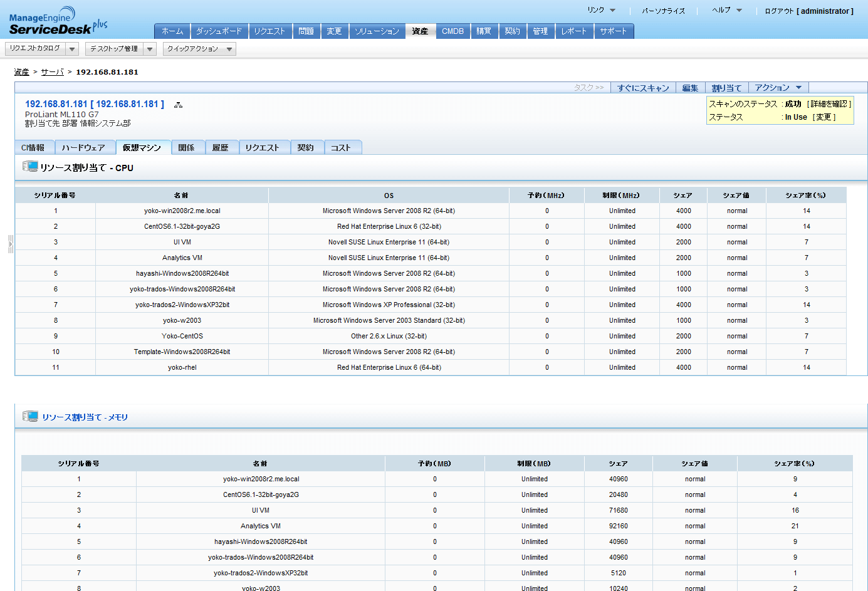
Task: Open the リクエストカタログ dropdown arrow
Action: click(x=72, y=49)
